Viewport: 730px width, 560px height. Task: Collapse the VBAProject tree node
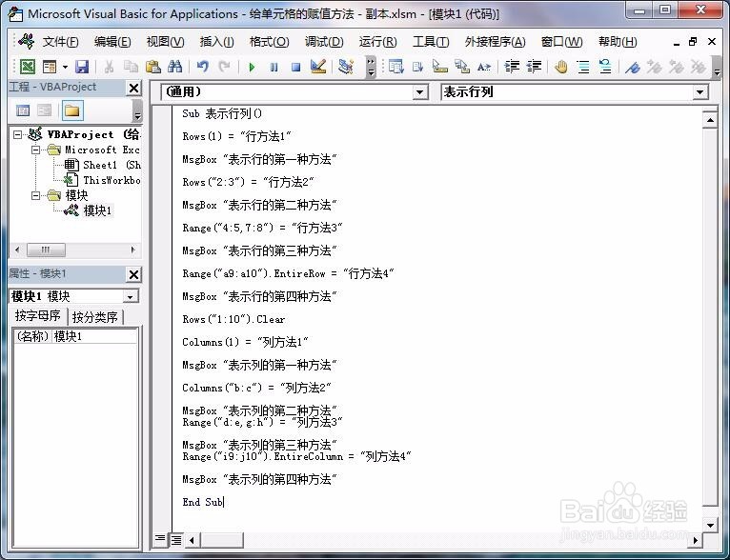pos(18,135)
